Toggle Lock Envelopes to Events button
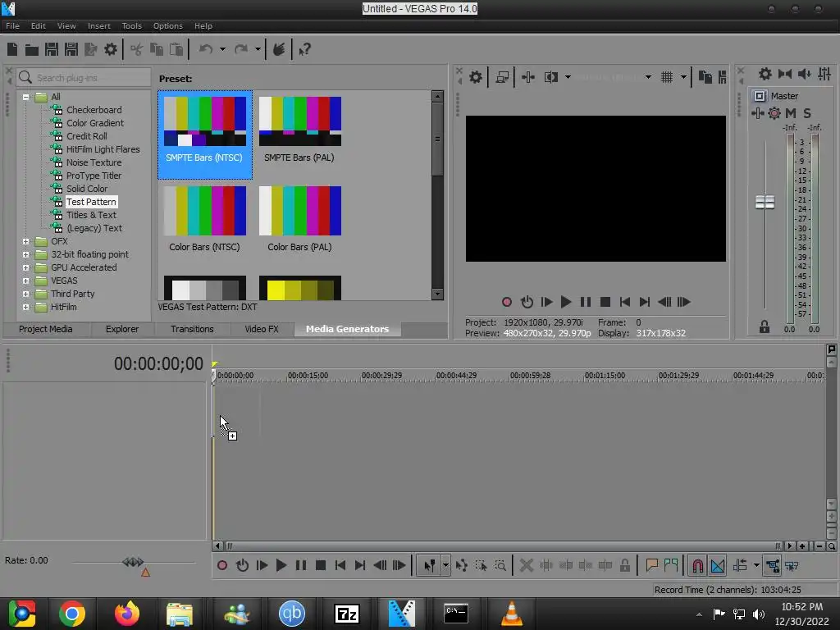The width and height of the screenshot is (840, 630). [x=772, y=566]
